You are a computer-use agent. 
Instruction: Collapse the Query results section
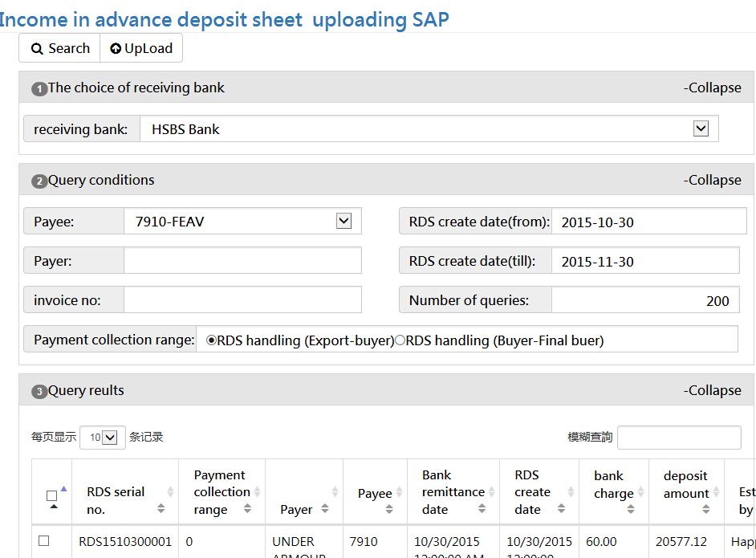click(x=712, y=390)
